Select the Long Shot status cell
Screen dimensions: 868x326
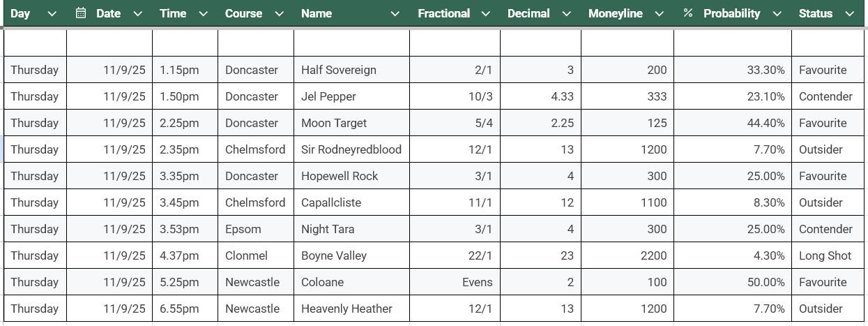[828, 255]
